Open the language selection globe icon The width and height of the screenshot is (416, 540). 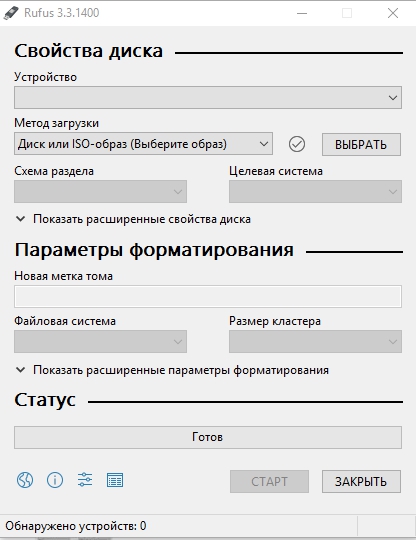tap(25, 480)
